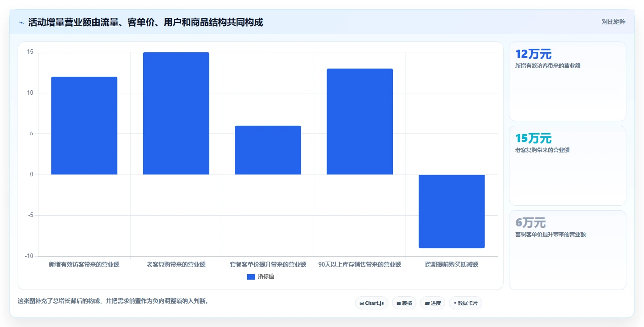Toggle the 指标值 legend color swatch
644x327 pixels.
click(x=251, y=277)
